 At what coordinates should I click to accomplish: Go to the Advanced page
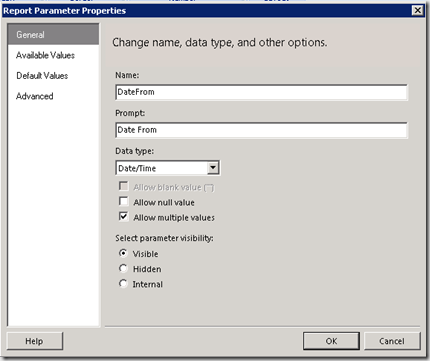click(x=35, y=96)
